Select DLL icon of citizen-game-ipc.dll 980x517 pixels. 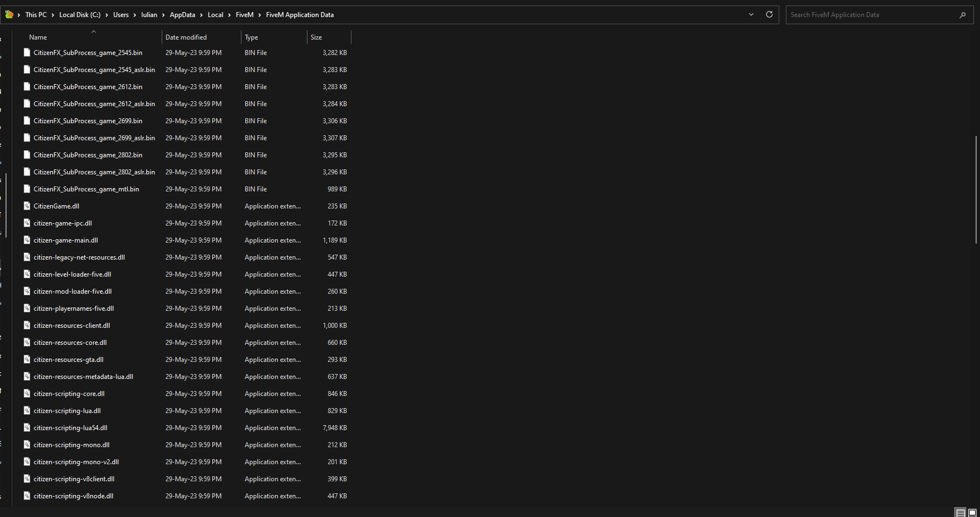[x=27, y=223]
